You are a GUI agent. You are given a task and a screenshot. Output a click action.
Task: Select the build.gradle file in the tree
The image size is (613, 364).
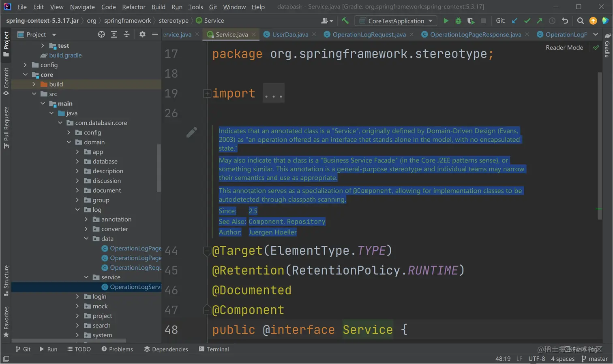point(65,55)
